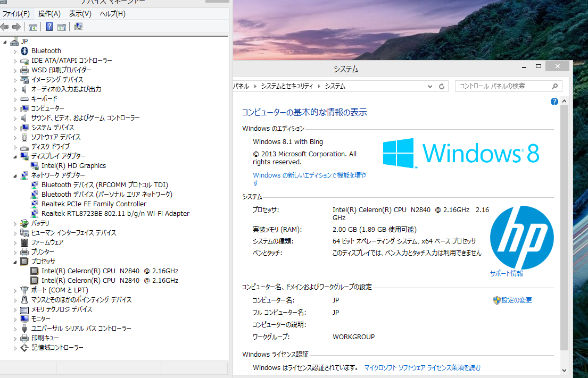Screen dimensions: 588x378
Task: Click システムとセキュリティ in the breadcrumb
Action: pos(287,86)
